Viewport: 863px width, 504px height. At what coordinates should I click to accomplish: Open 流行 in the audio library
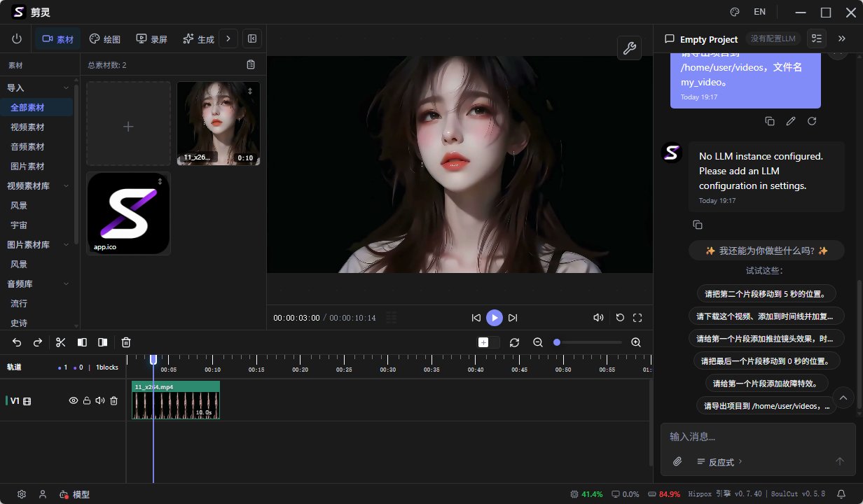coord(36,303)
